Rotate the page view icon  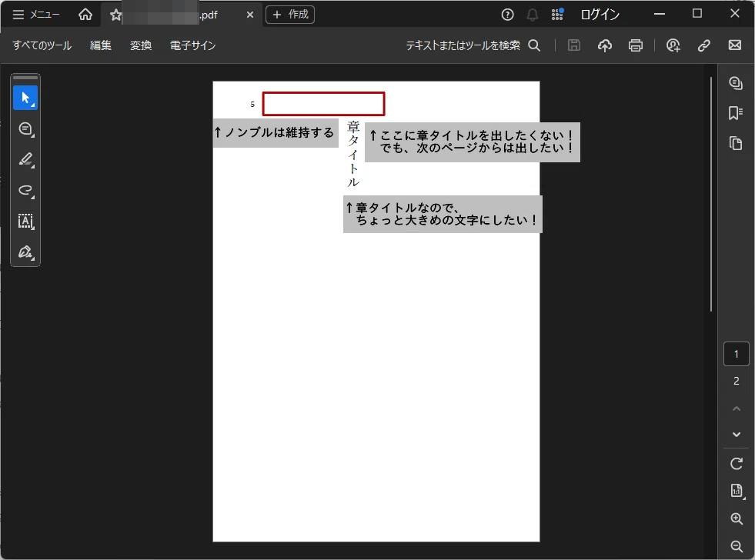[737, 464]
